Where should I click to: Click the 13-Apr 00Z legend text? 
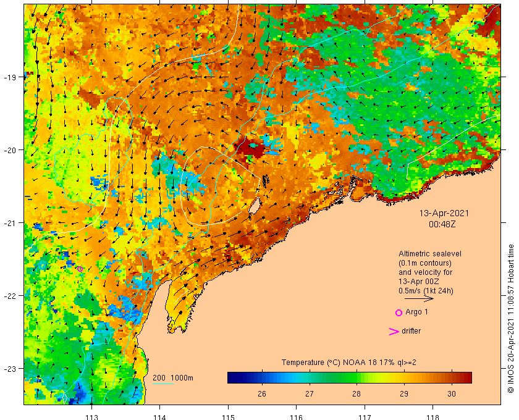point(419,282)
